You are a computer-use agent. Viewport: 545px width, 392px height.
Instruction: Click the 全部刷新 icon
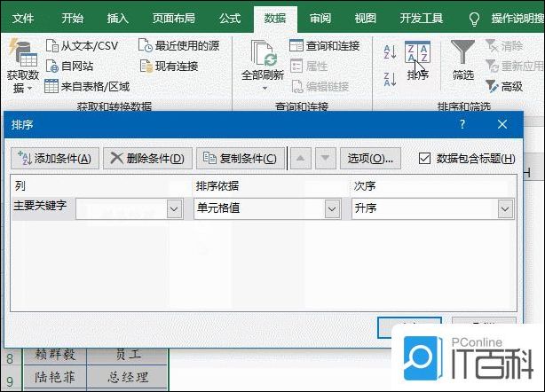(x=263, y=53)
